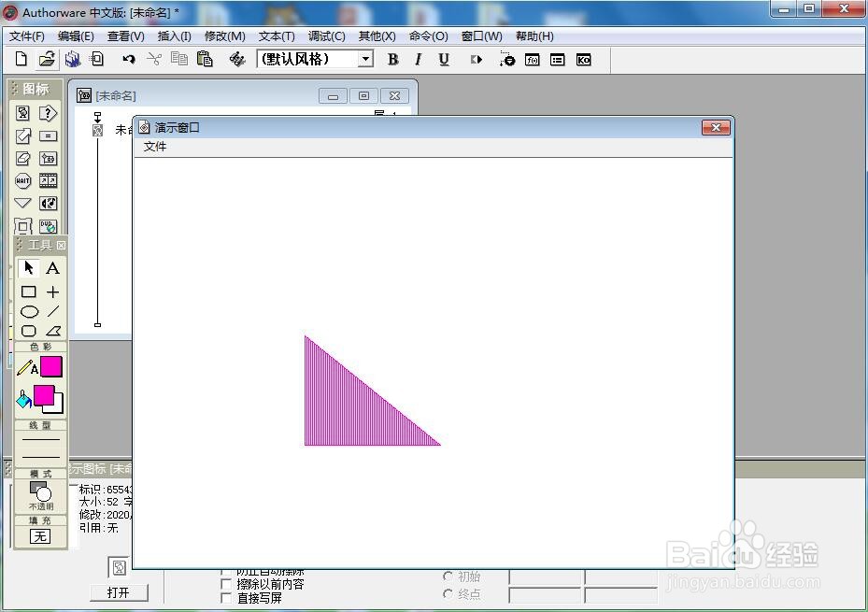Select the Calculation icon with equals sign
Screen dimensions: 868x612
[49, 136]
